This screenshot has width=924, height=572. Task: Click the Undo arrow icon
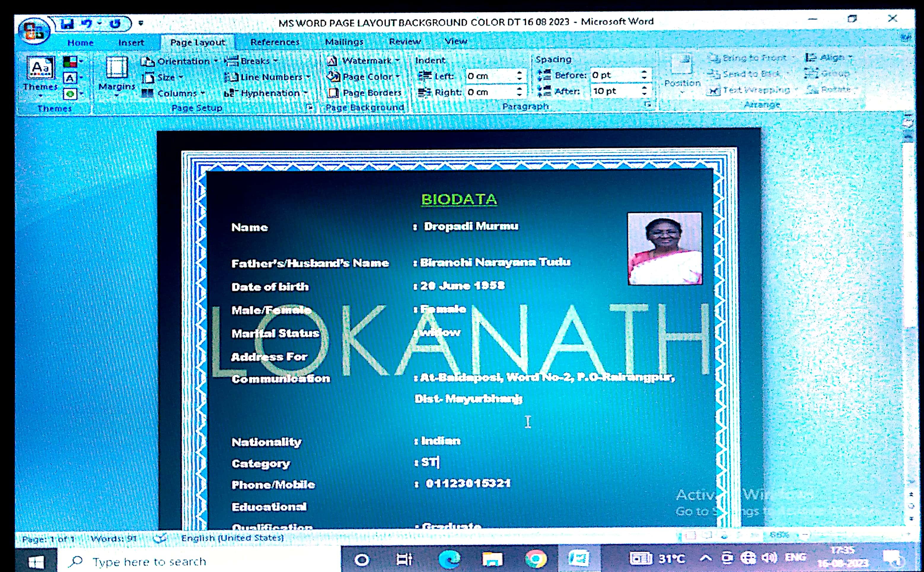pos(87,24)
